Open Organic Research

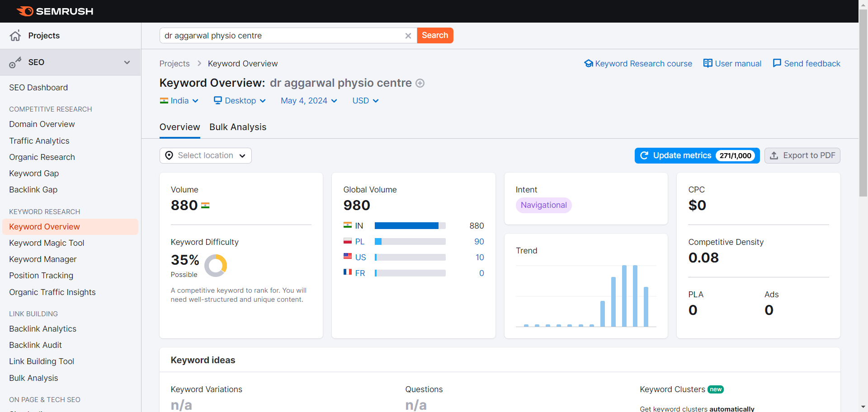tap(42, 157)
